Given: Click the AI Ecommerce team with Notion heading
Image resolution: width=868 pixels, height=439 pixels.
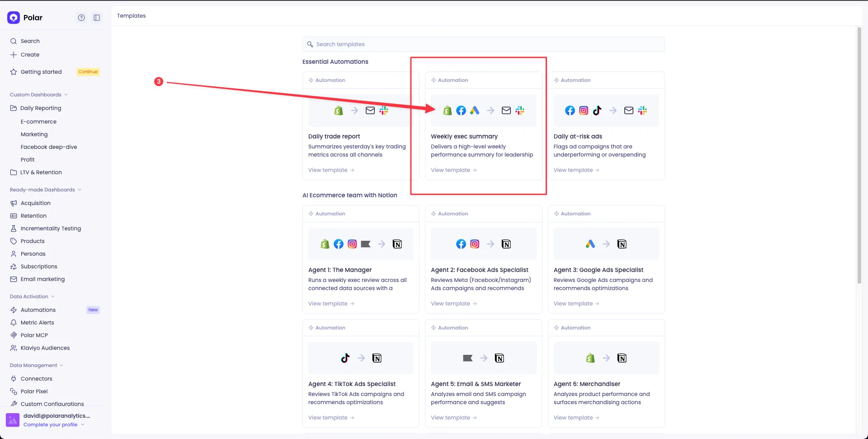Looking at the screenshot, I should click(x=350, y=195).
